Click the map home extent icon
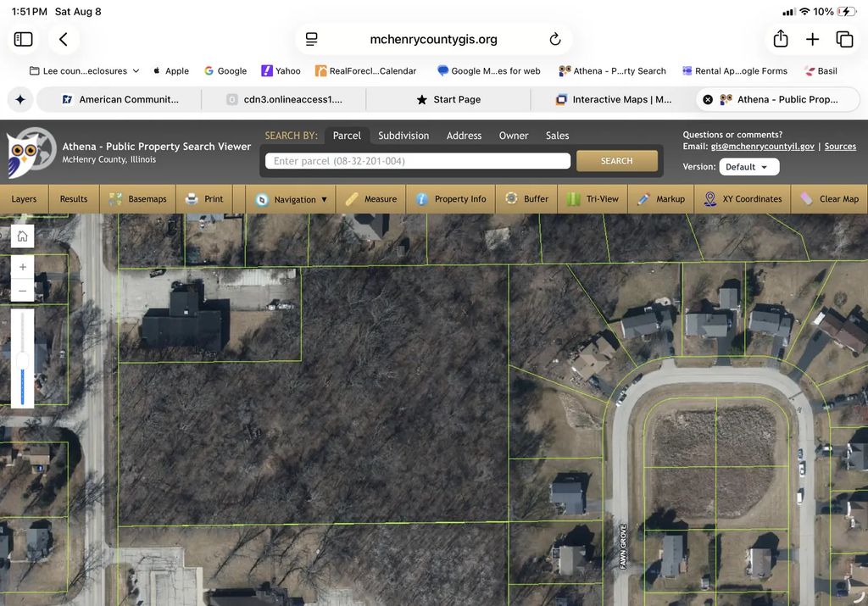Image resolution: width=868 pixels, height=606 pixels. point(23,236)
